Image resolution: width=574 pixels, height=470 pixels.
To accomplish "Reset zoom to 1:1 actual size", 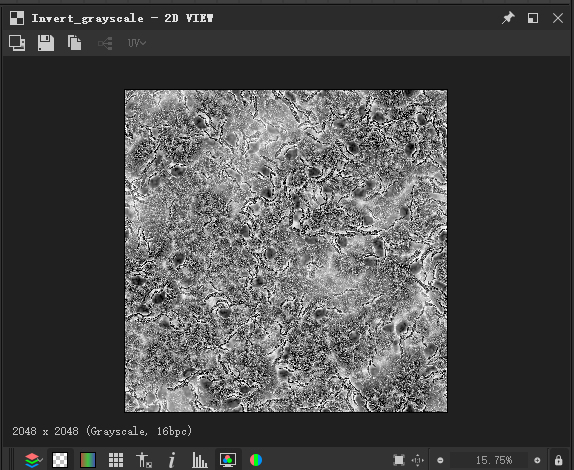I will pyautogui.click(x=418, y=460).
